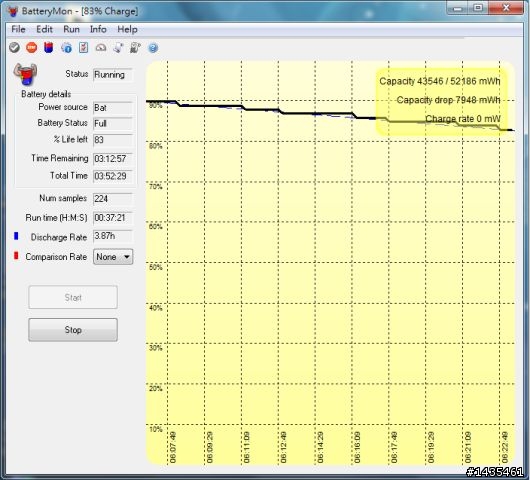This screenshot has height=480, width=530.
Task: Click the second log document toolbar icon
Action: click(135, 48)
